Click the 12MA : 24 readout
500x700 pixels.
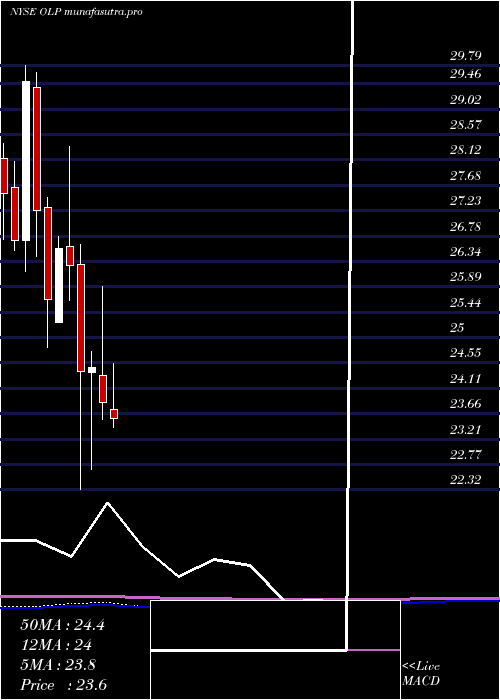coord(56,645)
